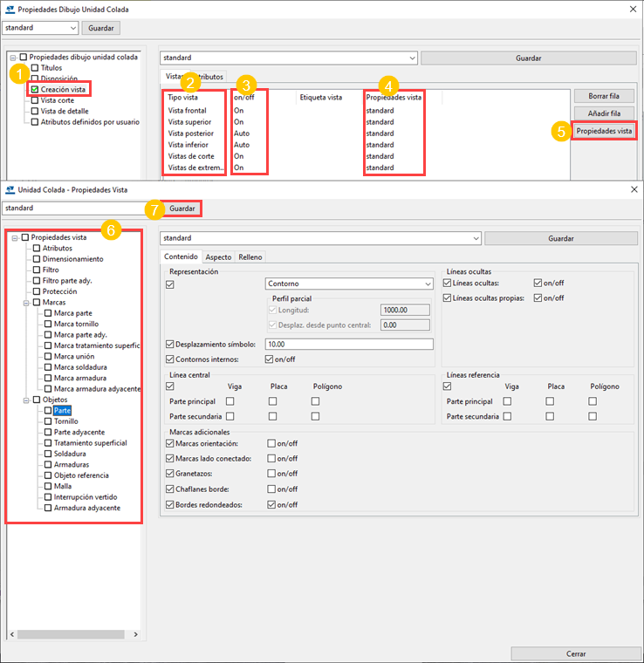Select the Vistas de corte row

pyautogui.click(x=191, y=156)
